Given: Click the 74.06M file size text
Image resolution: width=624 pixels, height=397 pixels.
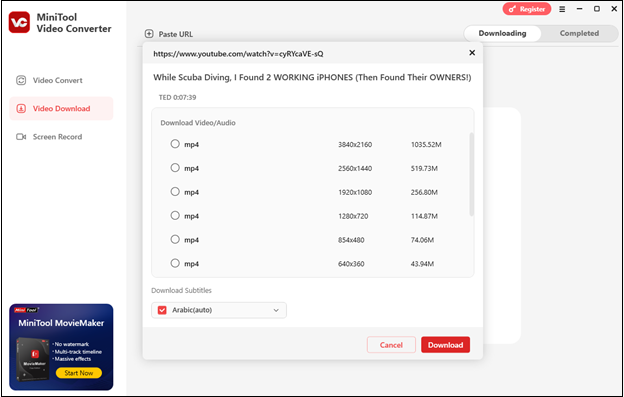Looking at the screenshot, I should (x=422, y=240).
